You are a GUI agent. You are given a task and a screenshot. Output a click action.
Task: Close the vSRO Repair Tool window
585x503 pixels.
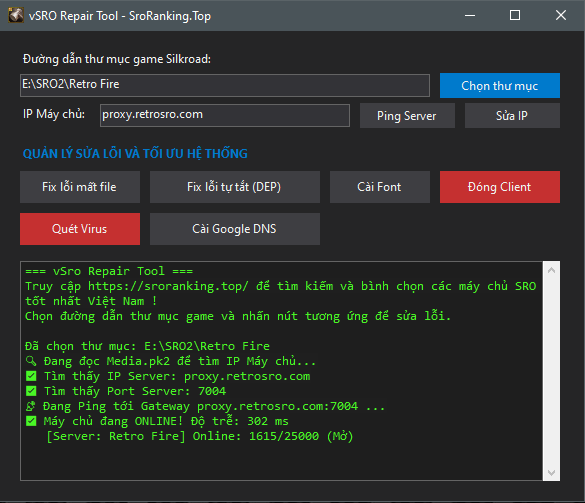tap(561, 15)
